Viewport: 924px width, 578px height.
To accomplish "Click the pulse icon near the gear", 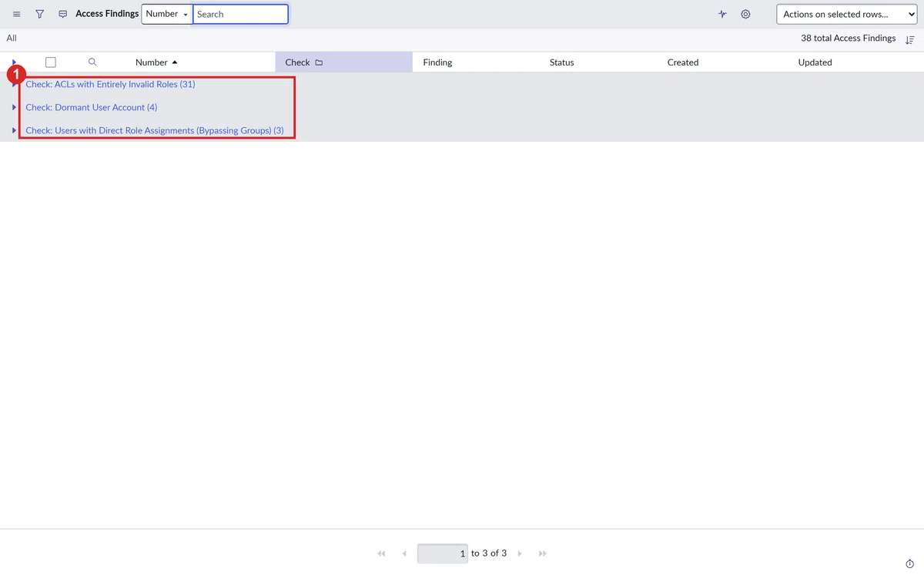I will (x=722, y=14).
